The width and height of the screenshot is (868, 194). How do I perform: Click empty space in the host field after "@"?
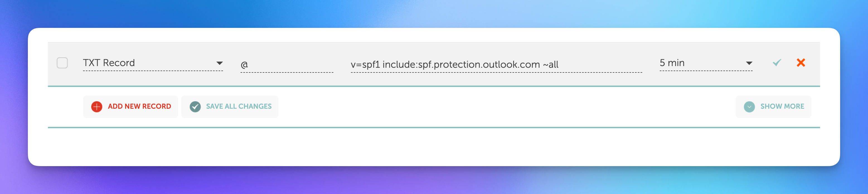tap(290, 64)
